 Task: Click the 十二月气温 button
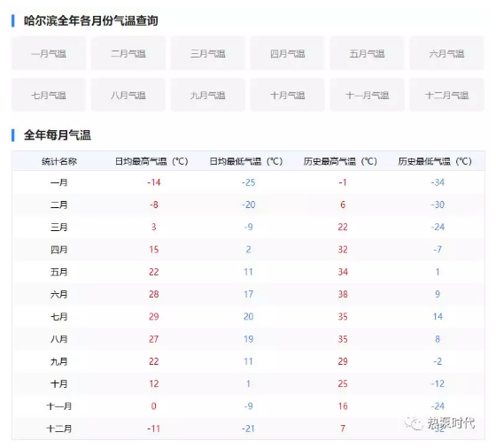[446, 95]
